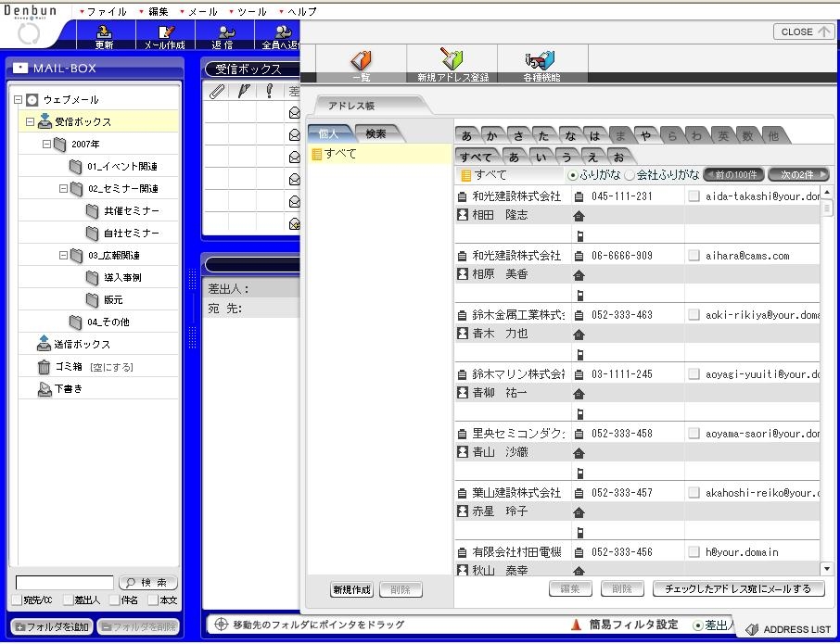Image resolution: width=840 pixels, height=644 pixels.
Task: Open the 一覧 list icon in address book
Action: click(x=362, y=60)
